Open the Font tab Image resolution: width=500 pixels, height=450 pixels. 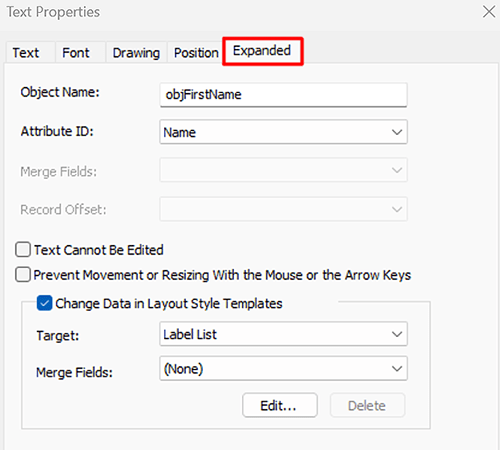pyautogui.click(x=76, y=53)
